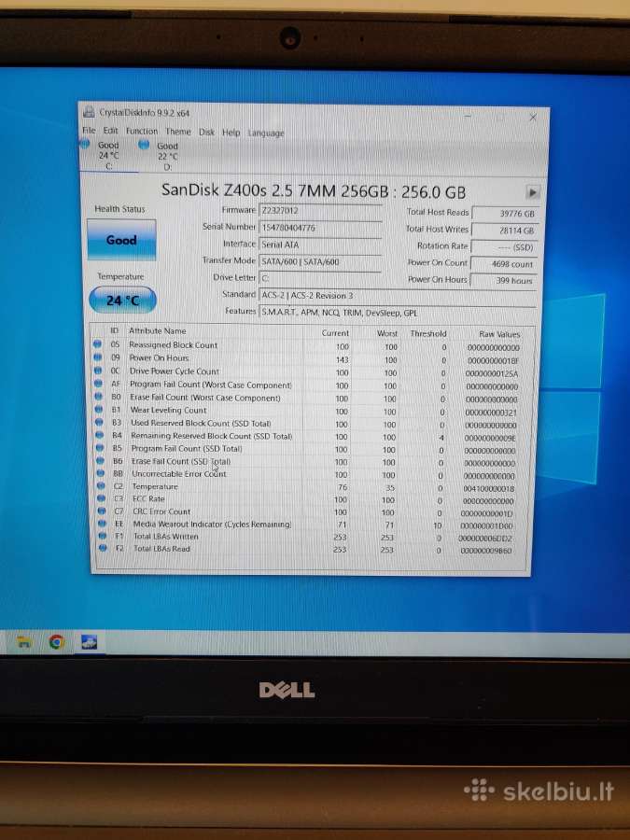The width and height of the screenshot is (630, 840).
Task: Click the Power On Hours value 399 hours
Action: (x=504, y=280)
